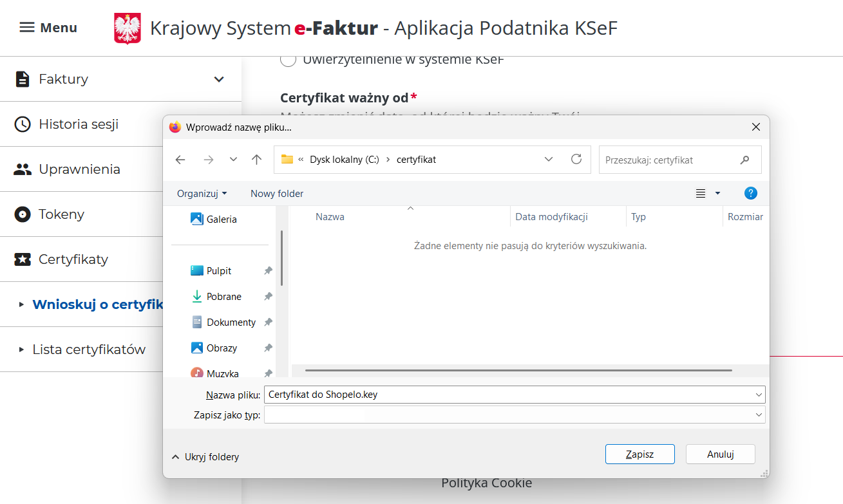Open the Zapisz jako typ dropdown
Image resolution: width=843 pixels, height=504 pixels.
(x=759, y=415)
